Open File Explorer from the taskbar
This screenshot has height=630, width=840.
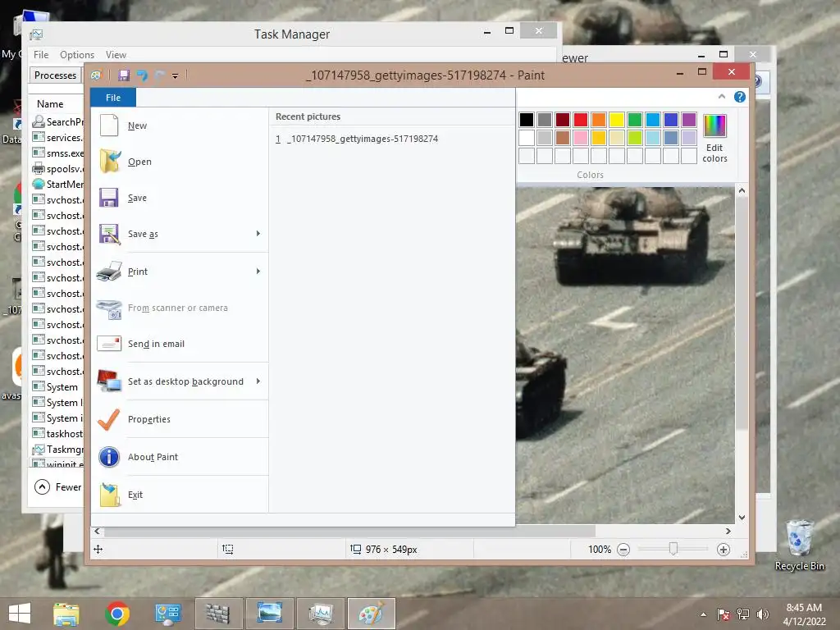click(66, 614)
